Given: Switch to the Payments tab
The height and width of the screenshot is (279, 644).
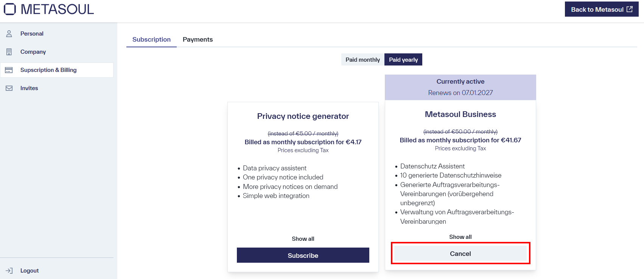Looking at the screenshot, I should (x=198, y=39).
